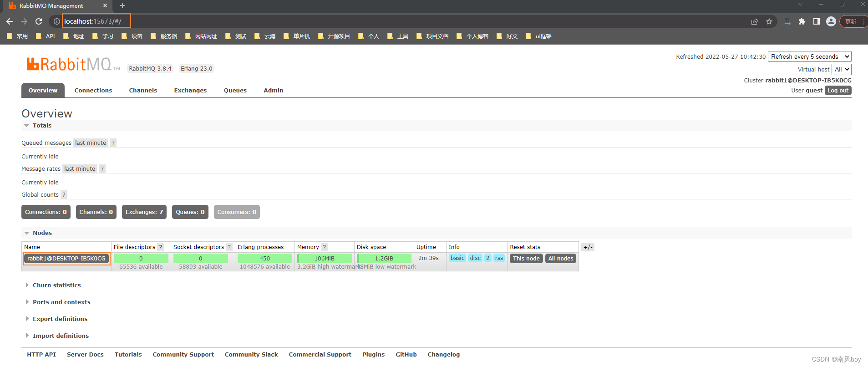
Task: Open help for File descriptors column
Action: [x=161, y=247]
